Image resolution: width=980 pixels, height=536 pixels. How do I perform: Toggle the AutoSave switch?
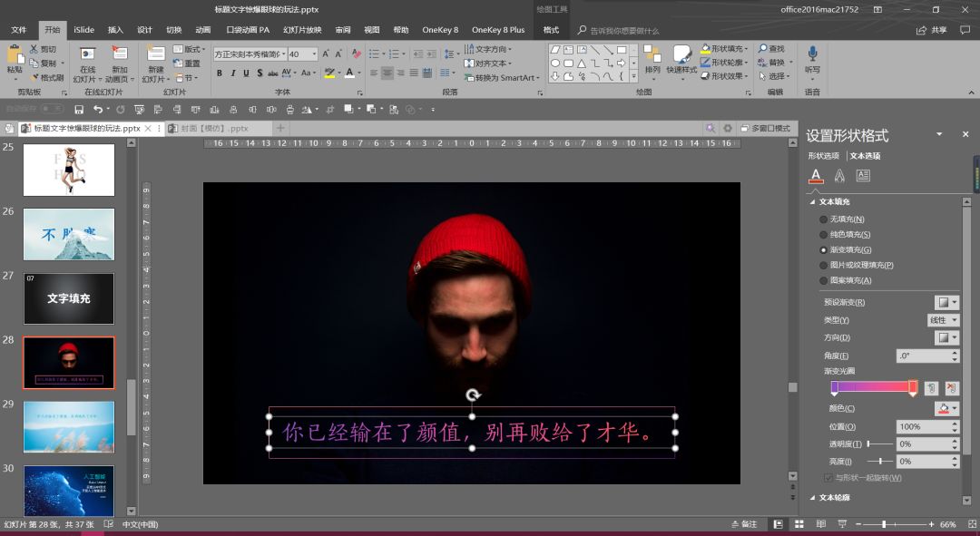click(52, 109)
